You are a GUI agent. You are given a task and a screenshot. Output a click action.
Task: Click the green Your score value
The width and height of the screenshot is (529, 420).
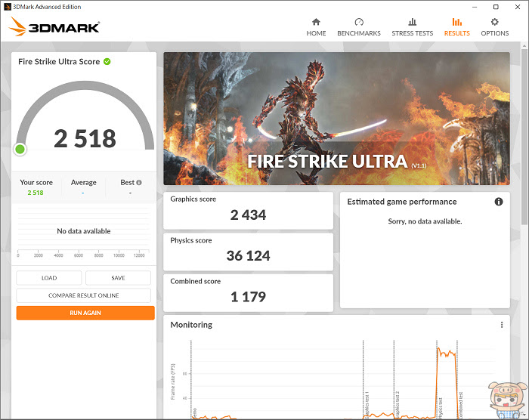[x=36, y=193]
